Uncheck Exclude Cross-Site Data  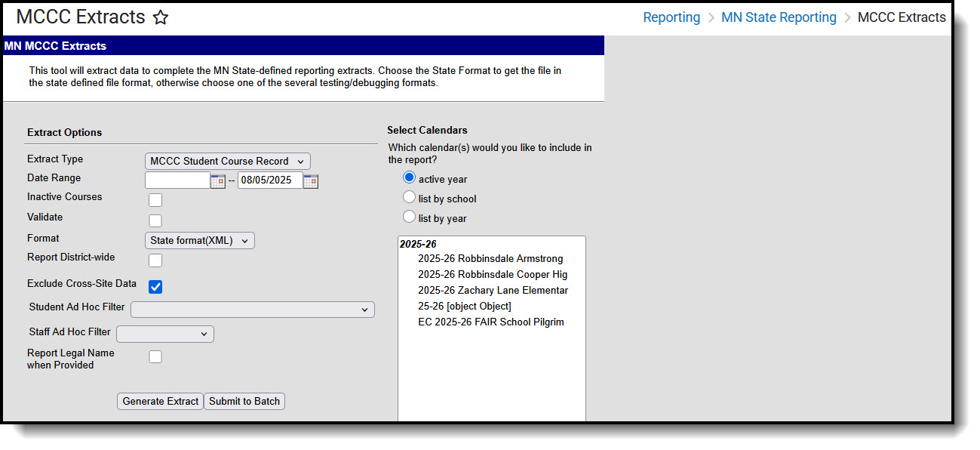click(x=155, y=287)
